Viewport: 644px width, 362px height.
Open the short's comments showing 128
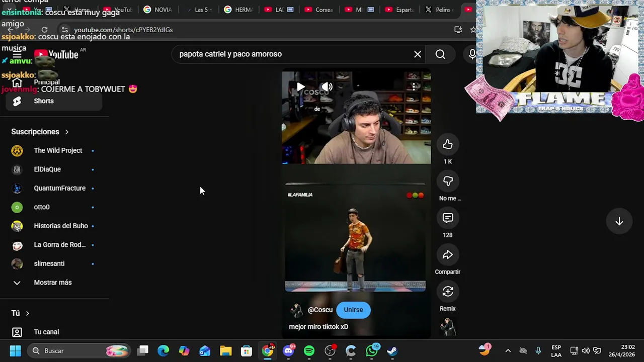448,218
